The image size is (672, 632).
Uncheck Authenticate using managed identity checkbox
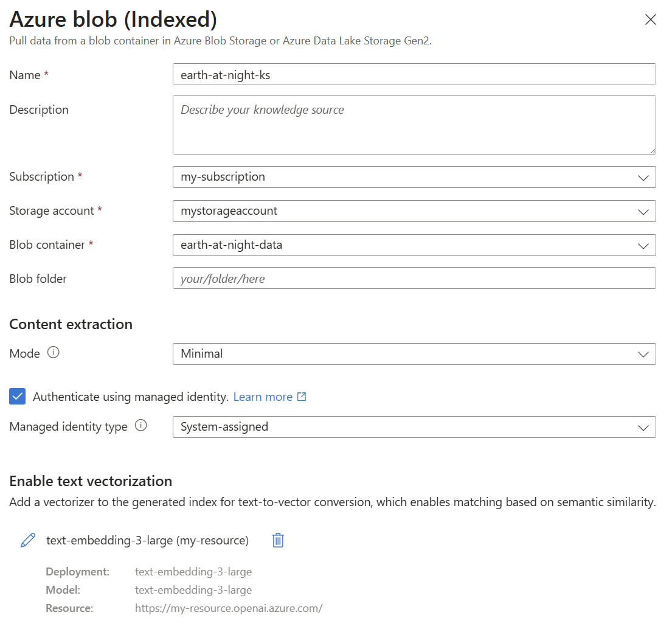coord(18,397)
